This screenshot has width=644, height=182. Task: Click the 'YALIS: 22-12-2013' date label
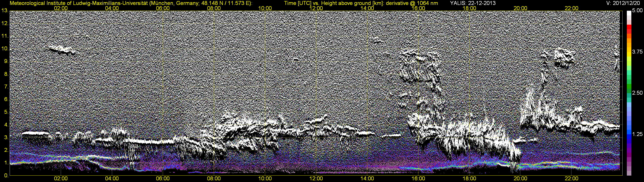473,3
